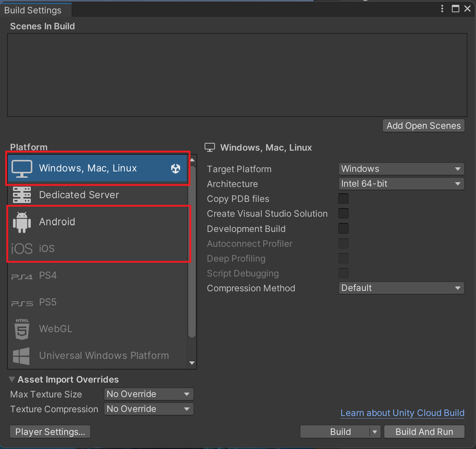
Task: Open the Max Texture Size override dropdown
Action: coord(149,394)
